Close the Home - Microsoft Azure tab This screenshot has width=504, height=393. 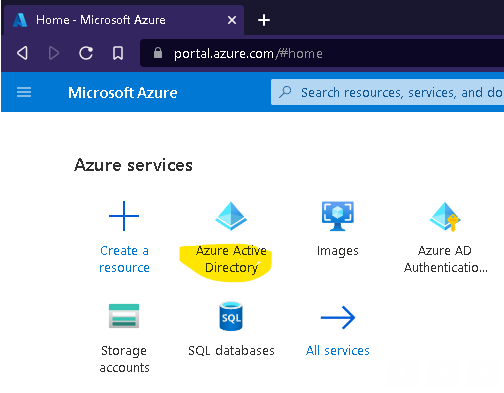[232, 20]
